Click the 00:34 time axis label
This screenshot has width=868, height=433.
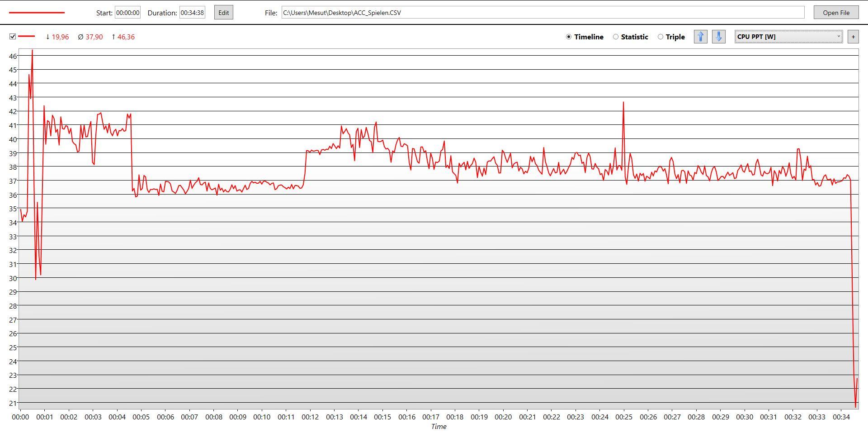pyautogui.click(x=841, y=417)
